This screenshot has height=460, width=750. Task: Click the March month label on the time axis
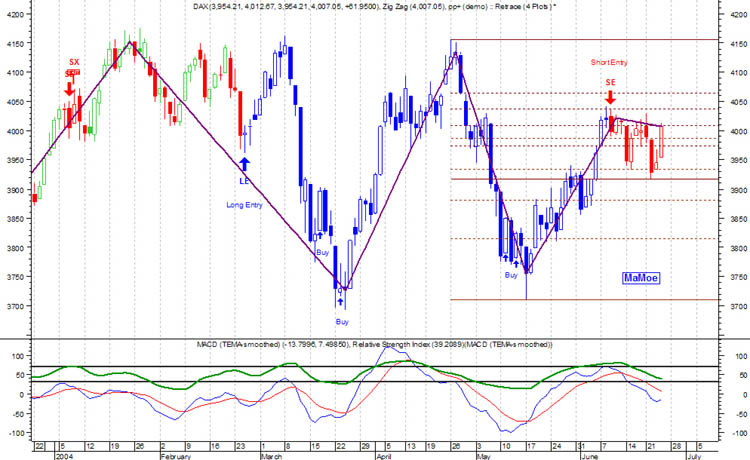click(271, 457)
